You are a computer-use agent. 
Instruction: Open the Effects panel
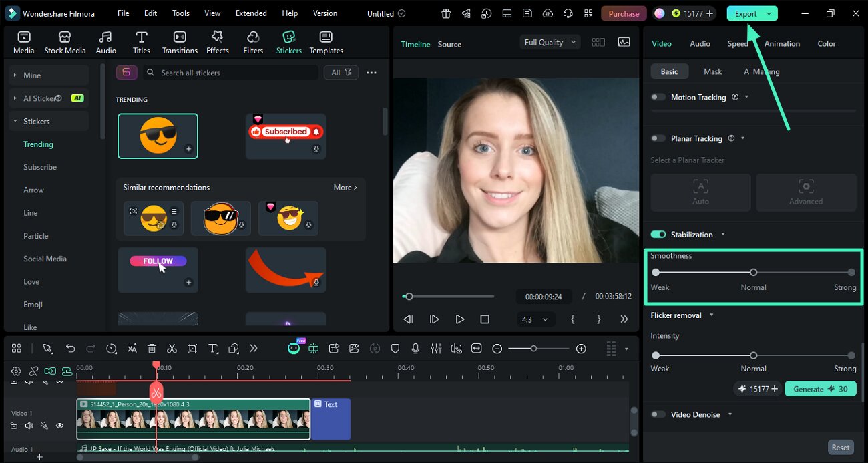coord(217,43)
